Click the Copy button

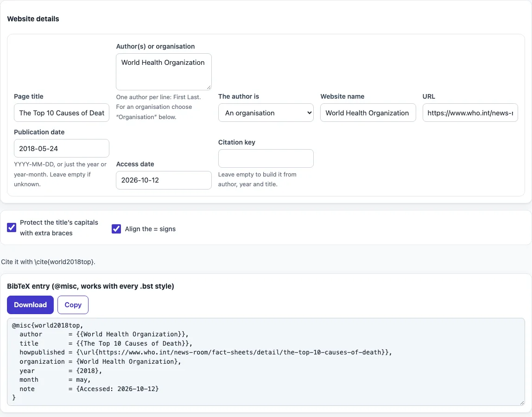point(73,305)
